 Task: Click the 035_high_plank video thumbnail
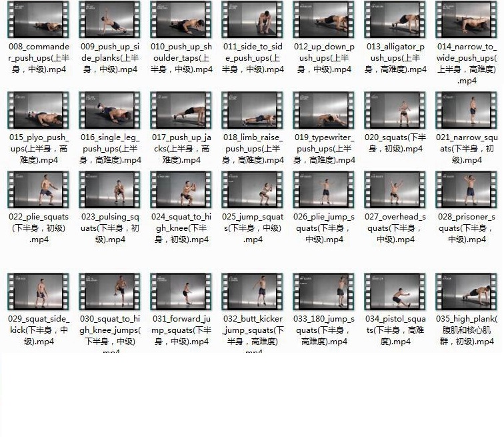(x=467, y=291)
